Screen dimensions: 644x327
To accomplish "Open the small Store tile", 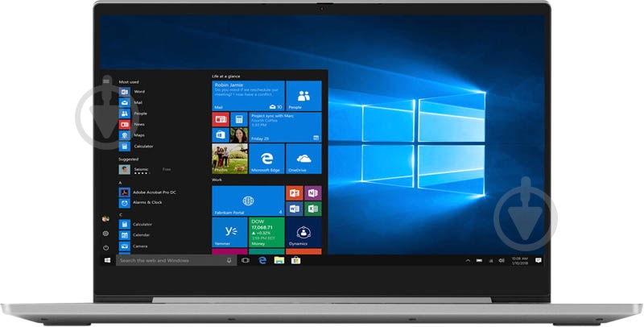I will pyautogui.click(x=221, y=135).
